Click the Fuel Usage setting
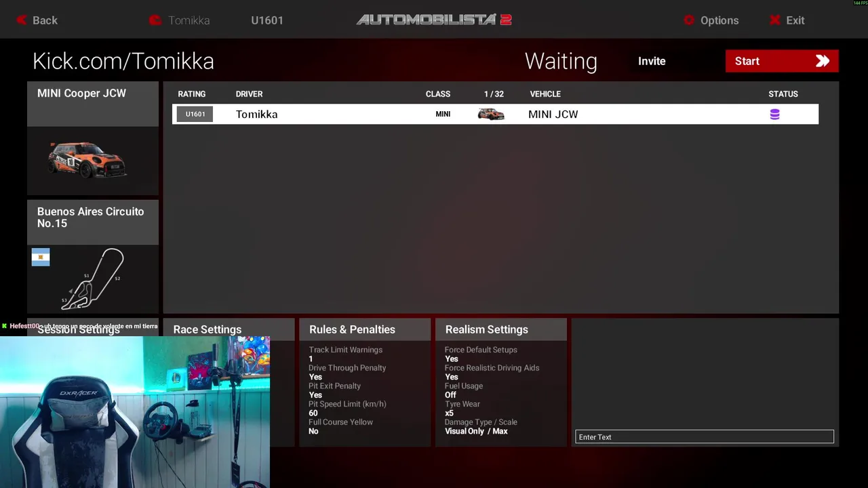Screen dimensions: 868x488 coord(464,386)
